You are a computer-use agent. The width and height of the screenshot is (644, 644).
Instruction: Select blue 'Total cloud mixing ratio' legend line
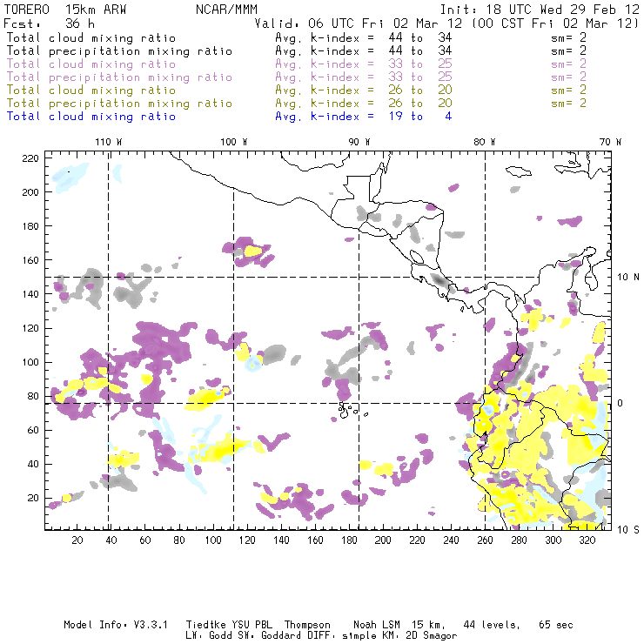91,117
